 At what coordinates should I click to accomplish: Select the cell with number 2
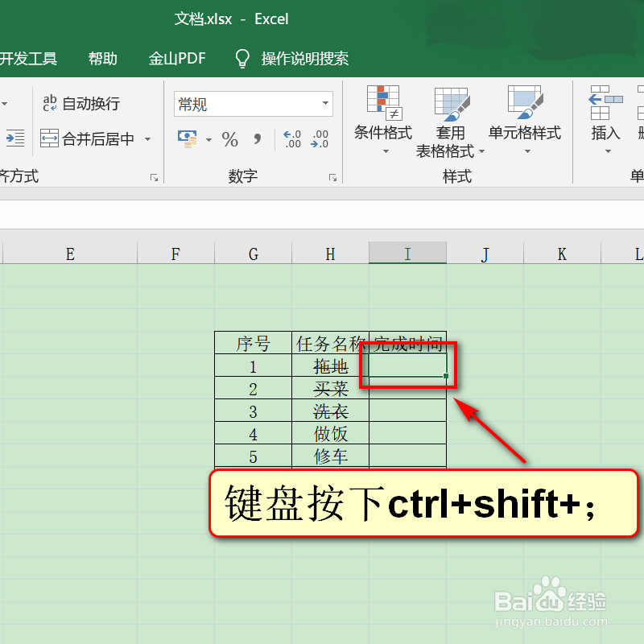[253, 388]
